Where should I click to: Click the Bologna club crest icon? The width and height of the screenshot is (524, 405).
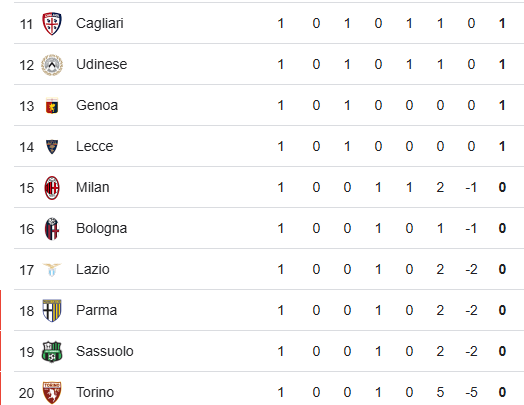click(x=52, y=229)
